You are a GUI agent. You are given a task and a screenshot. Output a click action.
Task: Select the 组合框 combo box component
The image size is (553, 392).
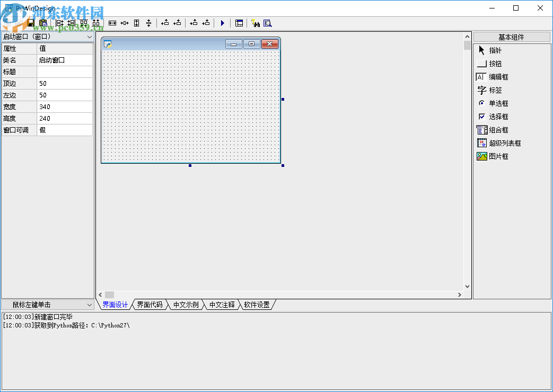click(493, 130)
